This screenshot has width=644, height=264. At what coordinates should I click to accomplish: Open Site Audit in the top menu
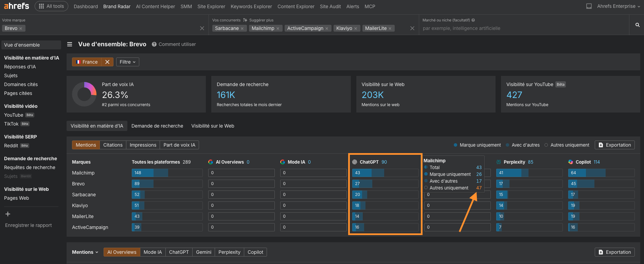pyautogui.click(x=330, y=6)
